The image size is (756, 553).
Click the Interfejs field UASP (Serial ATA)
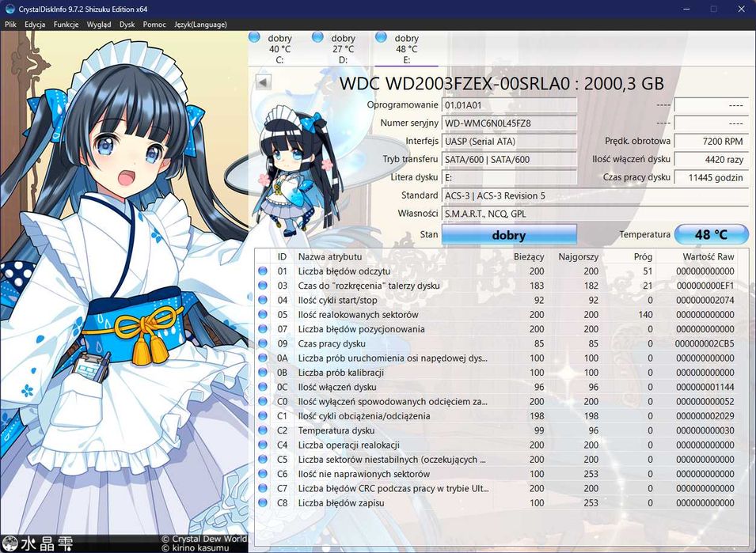click(509, 141)
